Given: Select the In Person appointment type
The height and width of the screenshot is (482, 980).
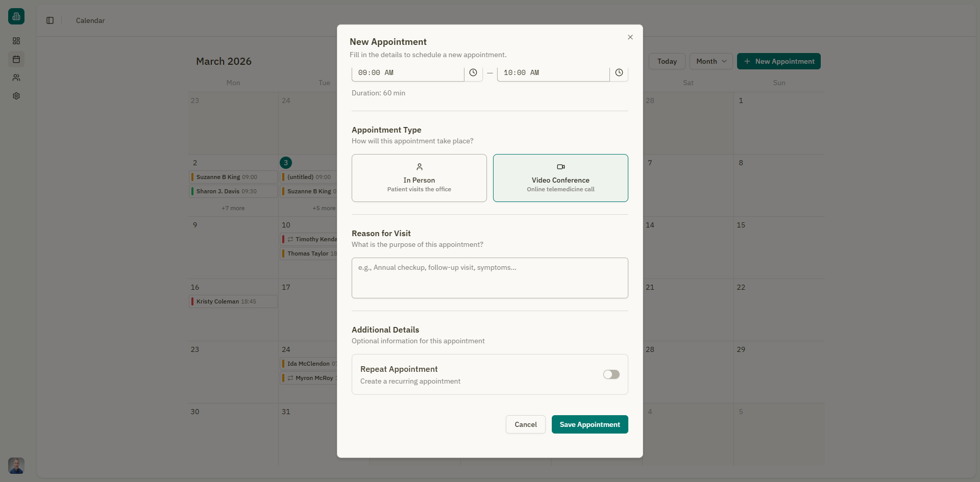Looking at the screenshot, I should coord(419,177).
